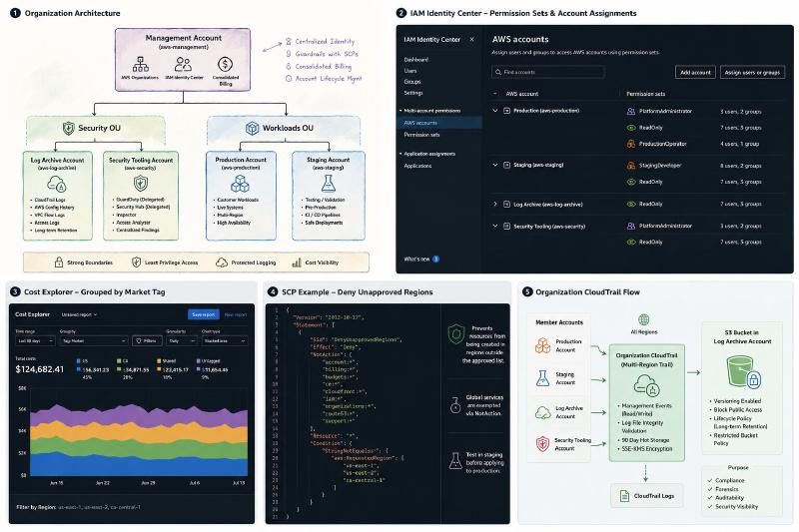Collapse the Staging (aws-staging) account row
This screenshot has height=532, width=799.
pos(494,165)
